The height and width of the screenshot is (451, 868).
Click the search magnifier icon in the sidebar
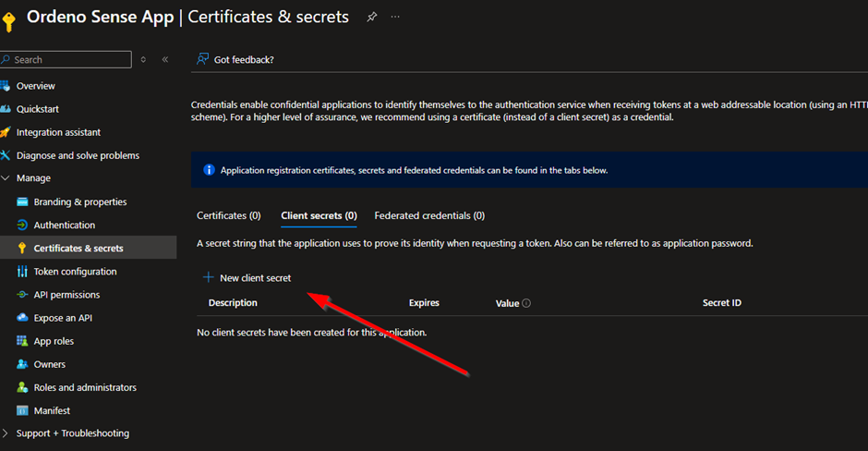tap(6, 59)
